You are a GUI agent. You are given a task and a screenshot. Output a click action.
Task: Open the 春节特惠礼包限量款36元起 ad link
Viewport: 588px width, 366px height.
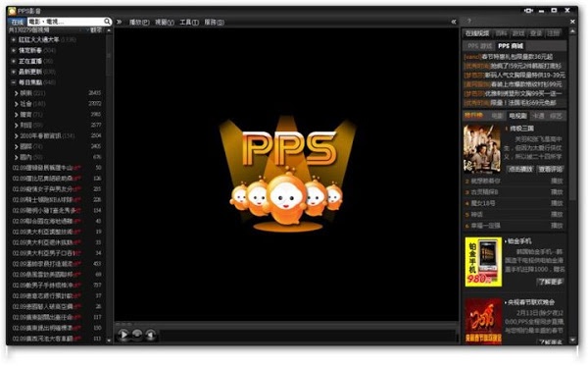[x=517, y=57]
